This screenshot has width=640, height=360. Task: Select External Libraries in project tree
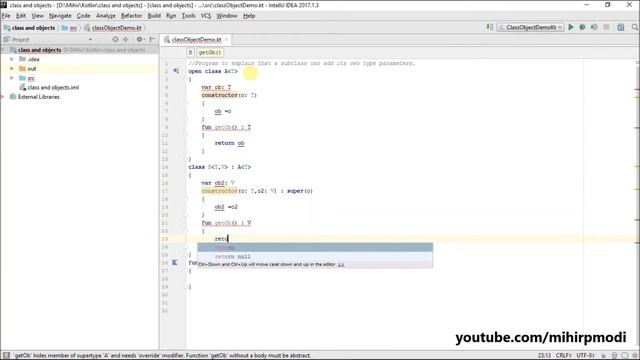[39, 97]
